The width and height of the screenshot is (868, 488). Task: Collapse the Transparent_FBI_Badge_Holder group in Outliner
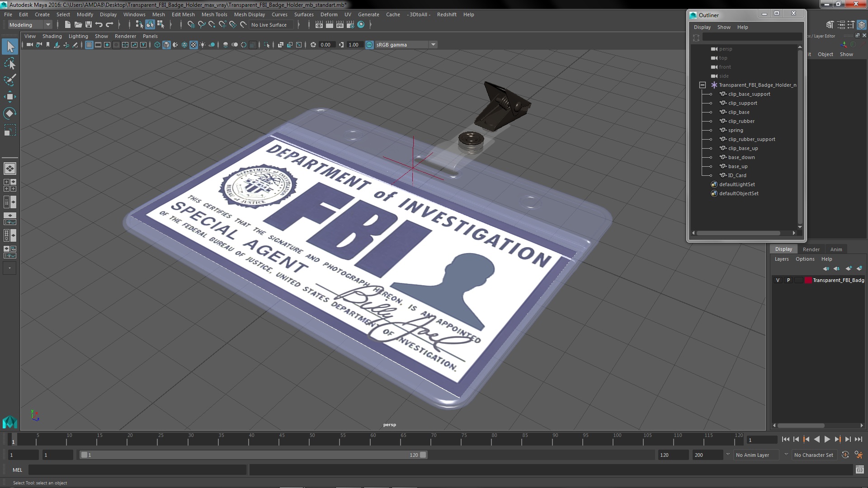coord(702,85)
